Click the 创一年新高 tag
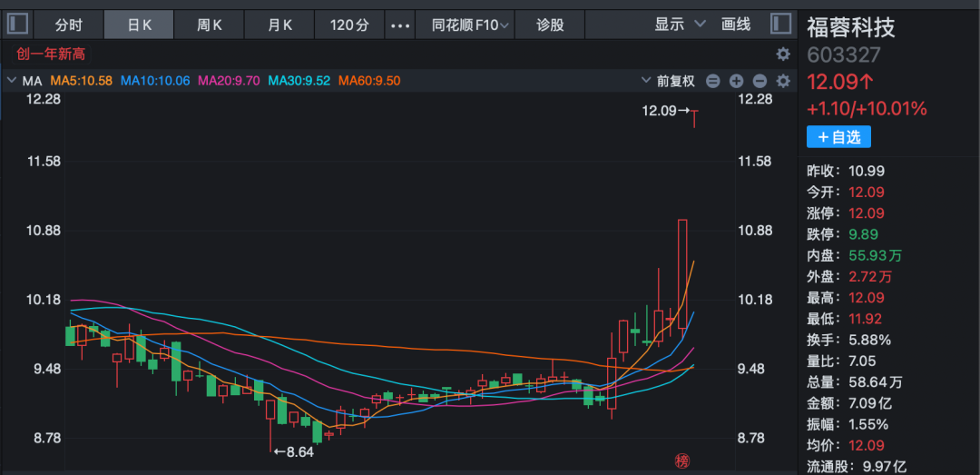 [51, 54]
